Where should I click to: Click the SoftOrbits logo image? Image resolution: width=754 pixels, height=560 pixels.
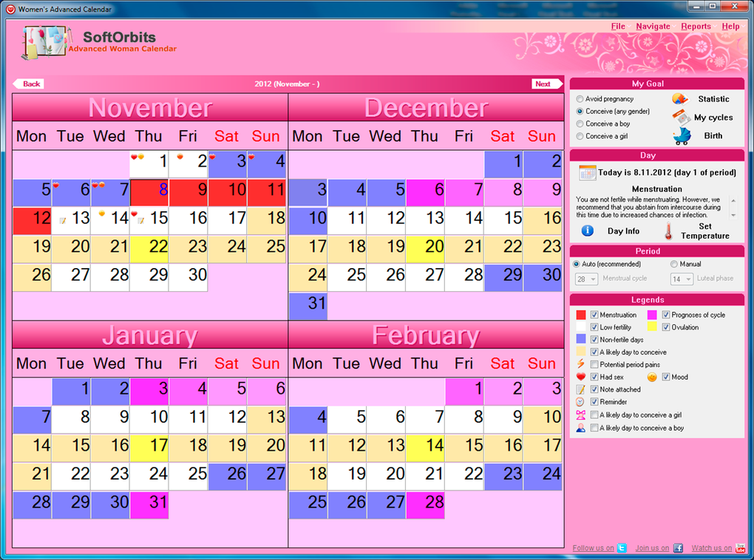46,41
